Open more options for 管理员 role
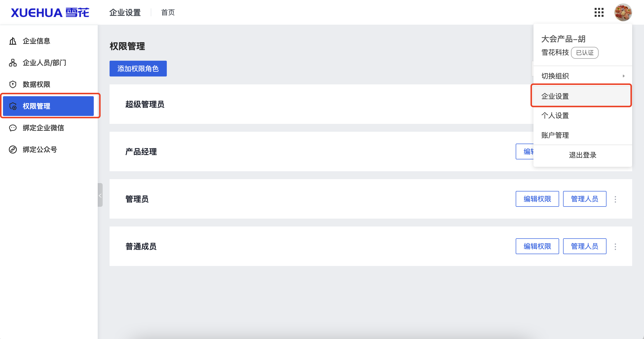644x339 pixels. click(615, 199)
